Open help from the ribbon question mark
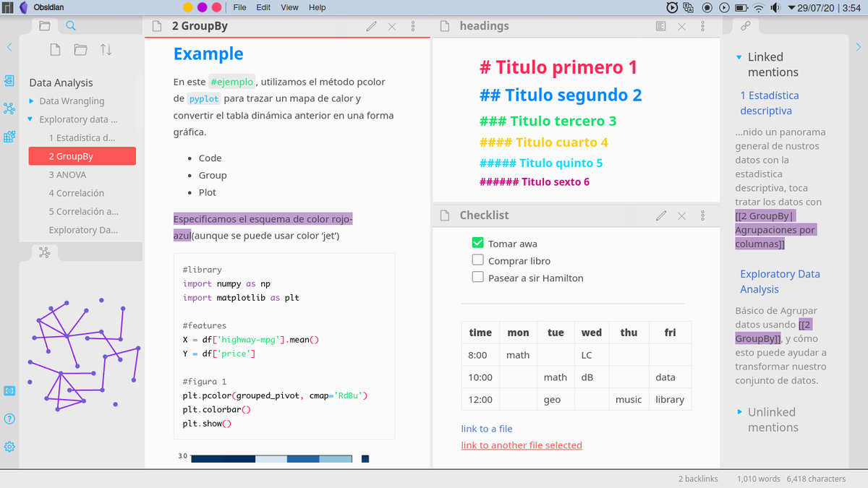The image size is (868, 488). (9, 419)
